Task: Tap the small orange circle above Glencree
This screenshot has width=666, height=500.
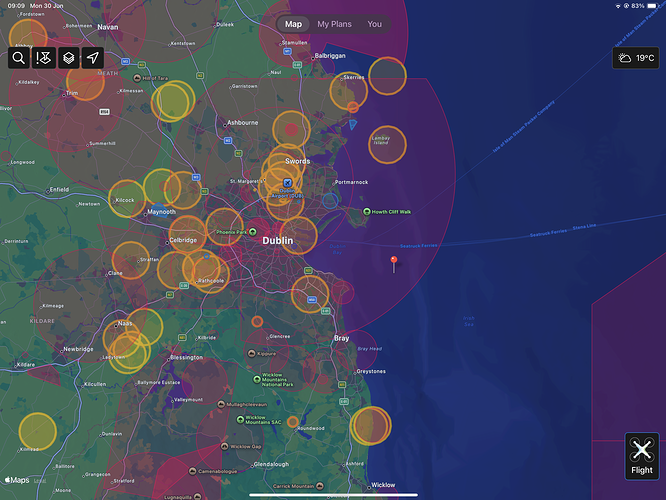Action: [x=257, y=322]
